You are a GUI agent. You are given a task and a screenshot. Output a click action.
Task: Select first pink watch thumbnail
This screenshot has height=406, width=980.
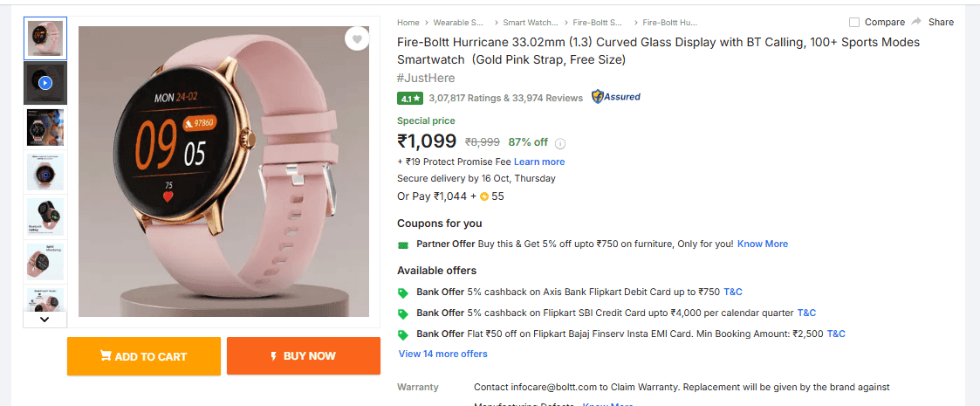(45, 38)
